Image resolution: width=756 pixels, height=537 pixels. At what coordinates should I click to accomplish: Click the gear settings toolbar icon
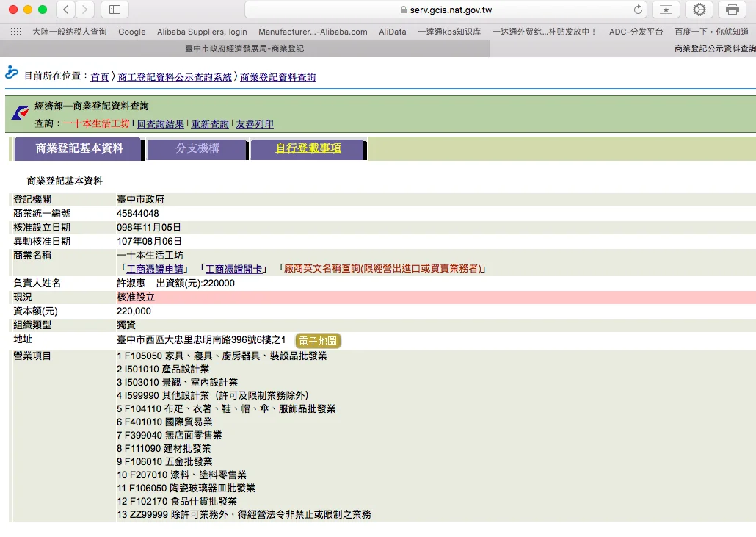(x=699, y=10)
